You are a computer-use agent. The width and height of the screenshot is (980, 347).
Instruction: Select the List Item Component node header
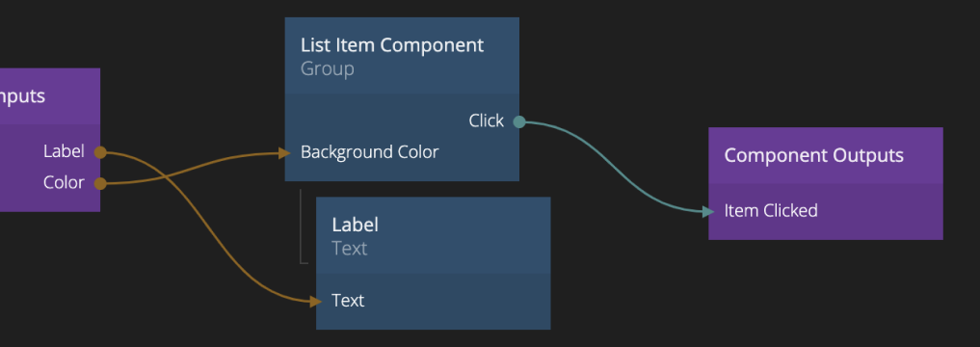click(402, 56)
